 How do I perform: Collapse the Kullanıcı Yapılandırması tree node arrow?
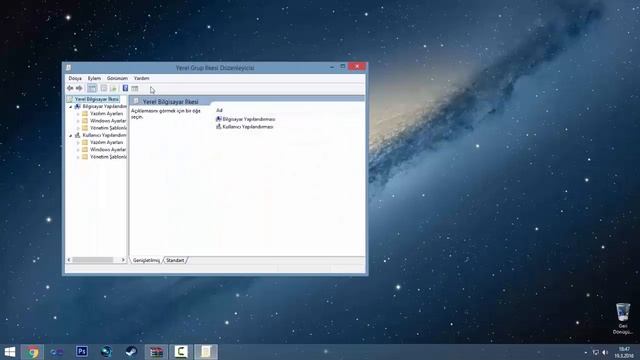pos(71,136)
